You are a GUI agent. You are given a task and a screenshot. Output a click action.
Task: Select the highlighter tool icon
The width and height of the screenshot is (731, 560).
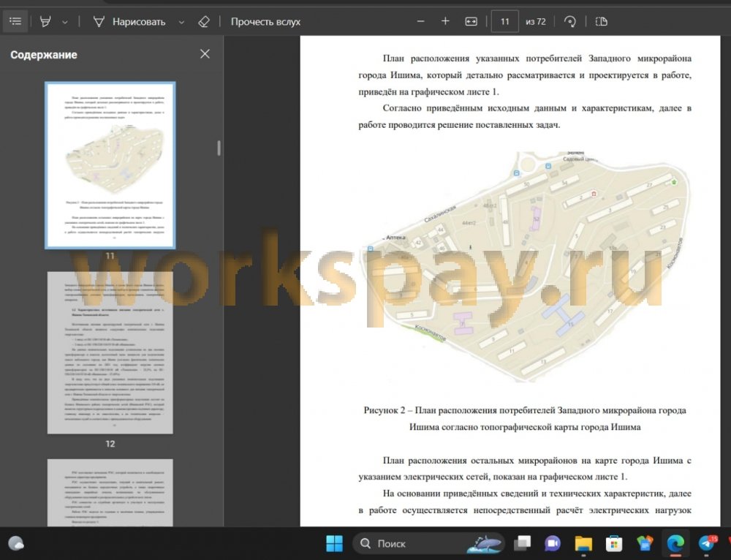[45, 21]
